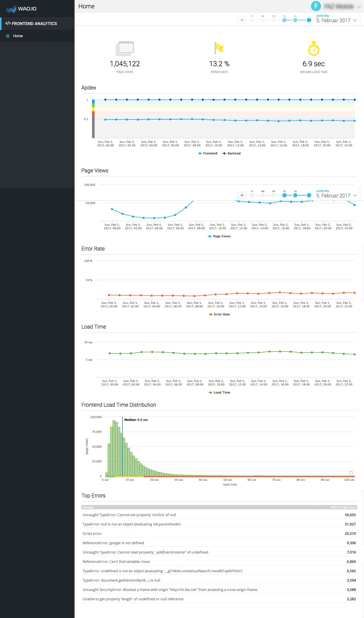Open the Home sidebar menu item

click(37, 36)
